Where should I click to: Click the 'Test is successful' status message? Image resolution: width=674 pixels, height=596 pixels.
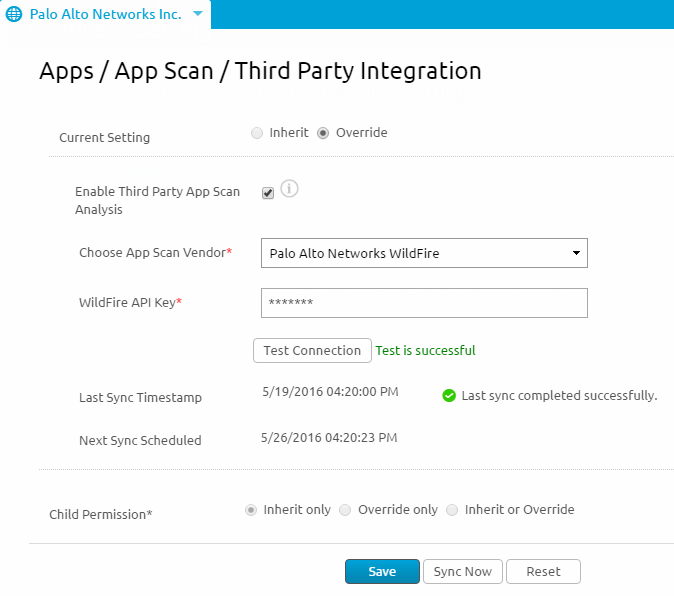click(x=425, y=351)
